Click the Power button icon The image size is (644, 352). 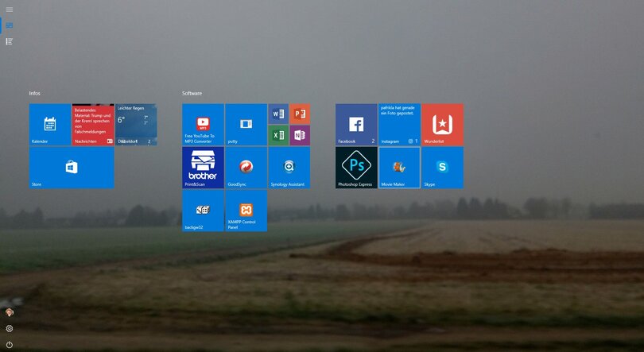(x=9, y=345)
